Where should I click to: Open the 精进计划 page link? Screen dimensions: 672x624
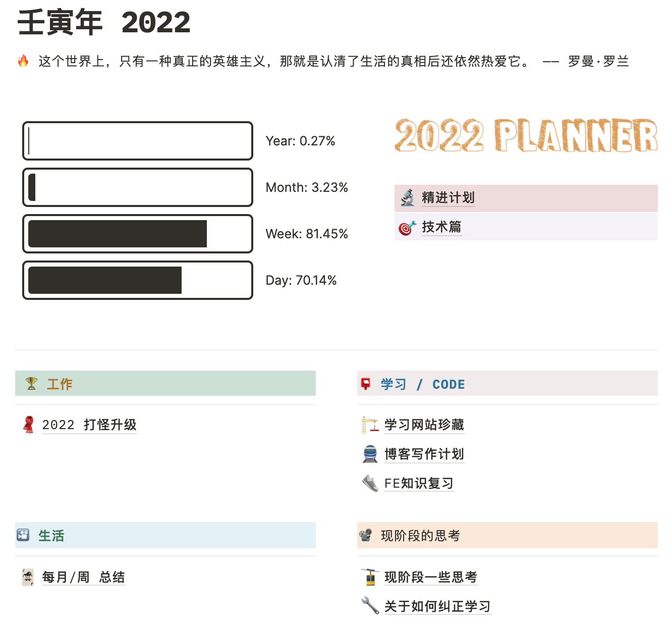pos(449,198)
